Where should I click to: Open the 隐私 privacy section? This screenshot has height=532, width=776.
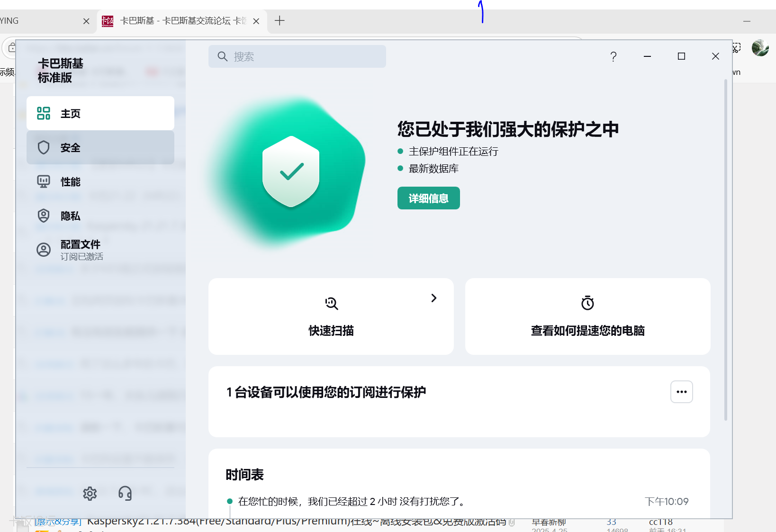(100, 216)
